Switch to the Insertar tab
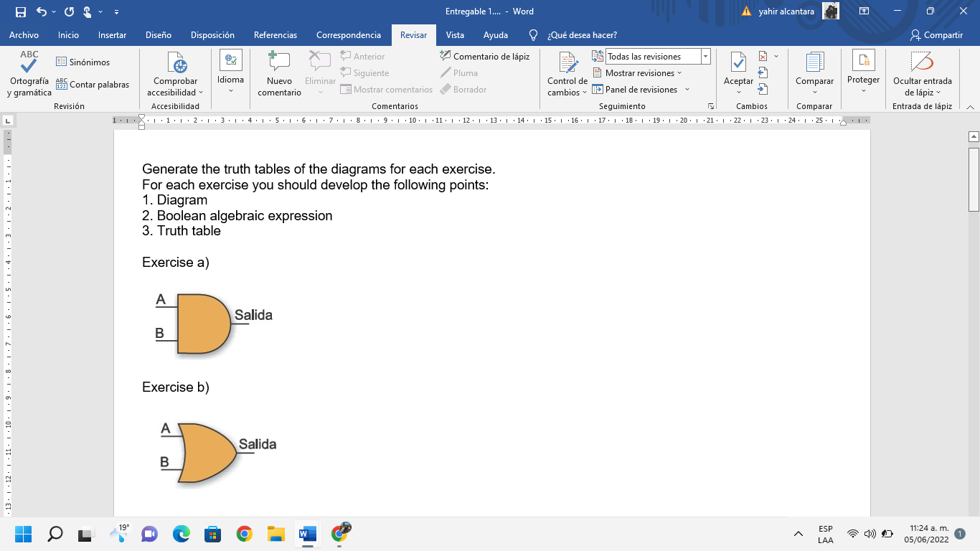The height and width of the screenshot is (551, 980). click(x=112, y=35)
